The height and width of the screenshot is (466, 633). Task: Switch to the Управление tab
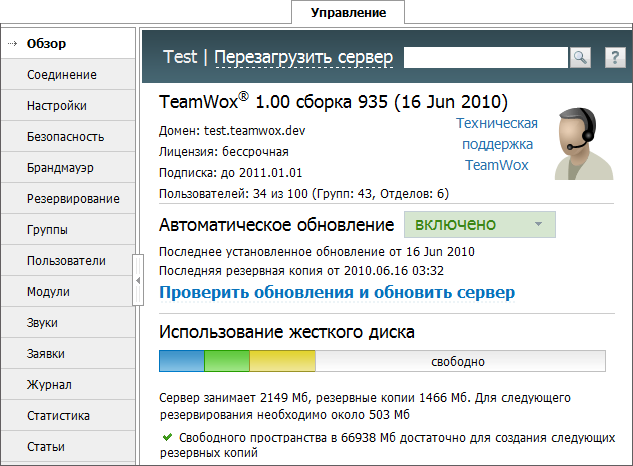tap(348, 13)
